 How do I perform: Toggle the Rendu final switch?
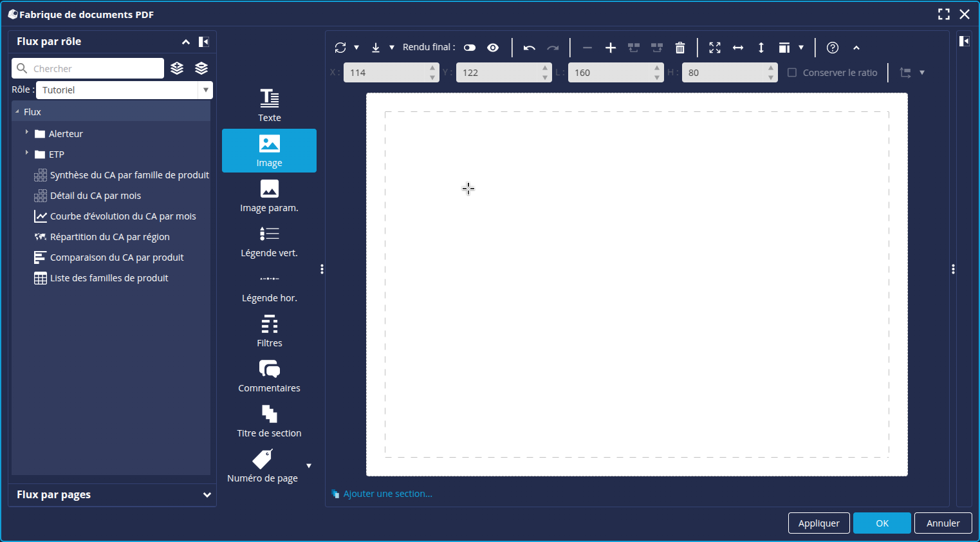pyautogui.click(x=470, y=48)
